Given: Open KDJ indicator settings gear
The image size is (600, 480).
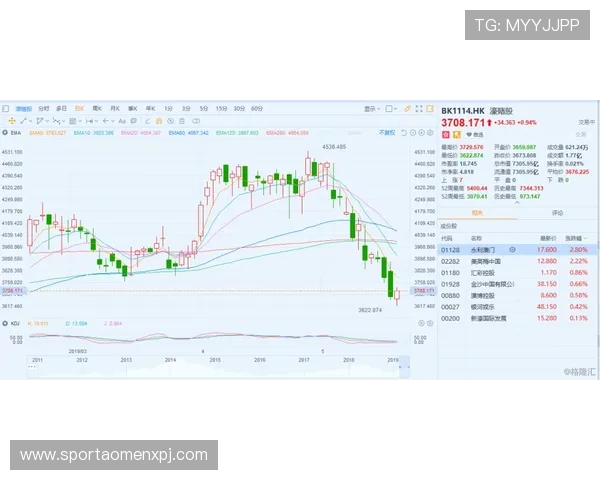Looking at the screenshot, I should click(430, 323).
